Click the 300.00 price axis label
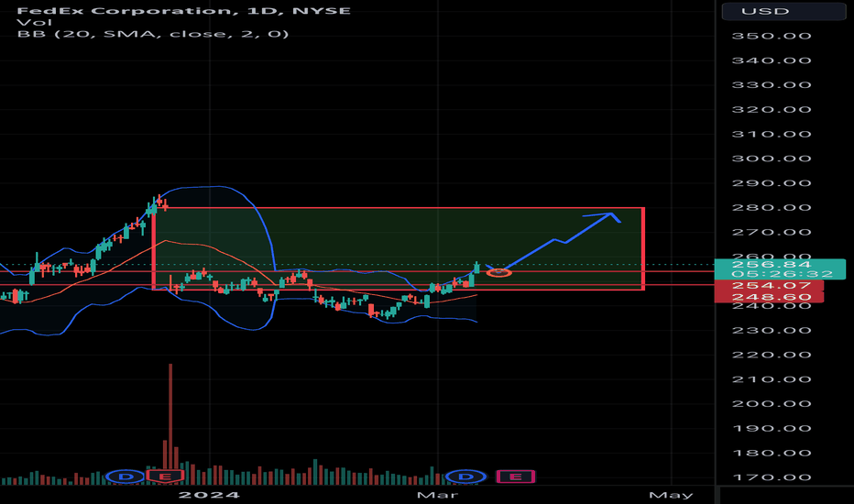This screenshot has width=854, height=504. (772, 159)
